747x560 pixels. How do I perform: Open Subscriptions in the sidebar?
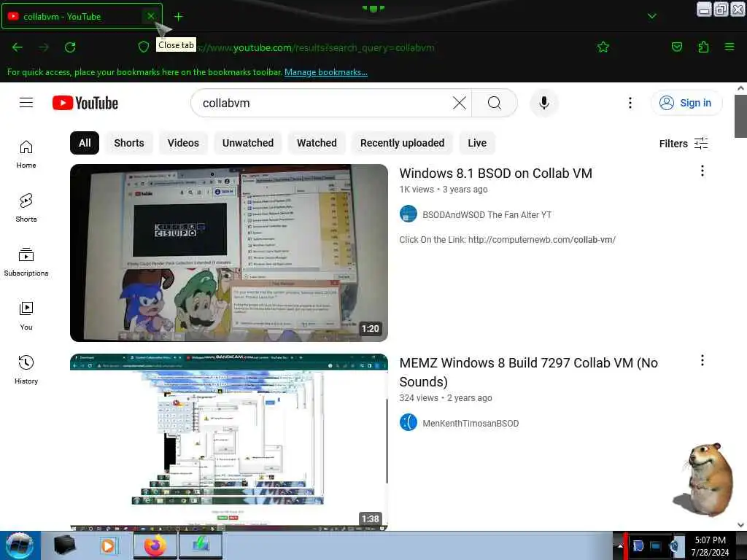(26, 262)
